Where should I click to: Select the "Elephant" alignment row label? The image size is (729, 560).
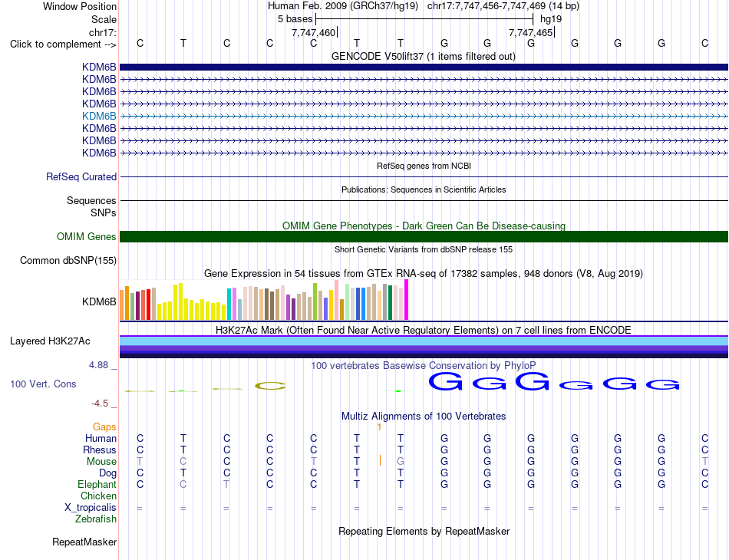(x=97, y=484)
